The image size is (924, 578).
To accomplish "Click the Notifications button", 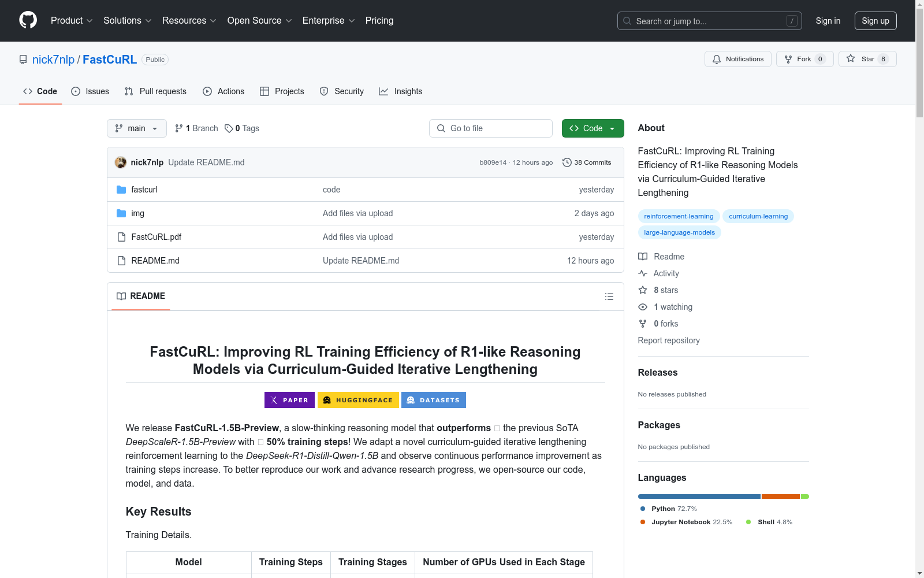I will click(738, 59).
